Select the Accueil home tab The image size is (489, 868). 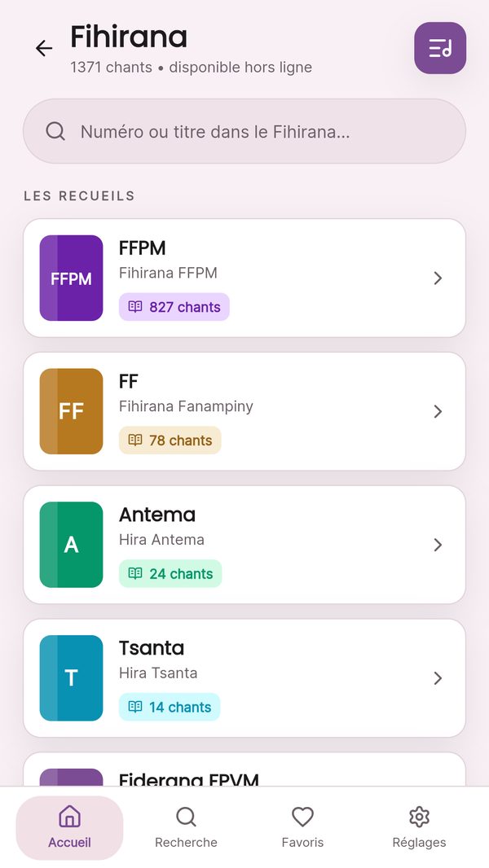(70, 827)
